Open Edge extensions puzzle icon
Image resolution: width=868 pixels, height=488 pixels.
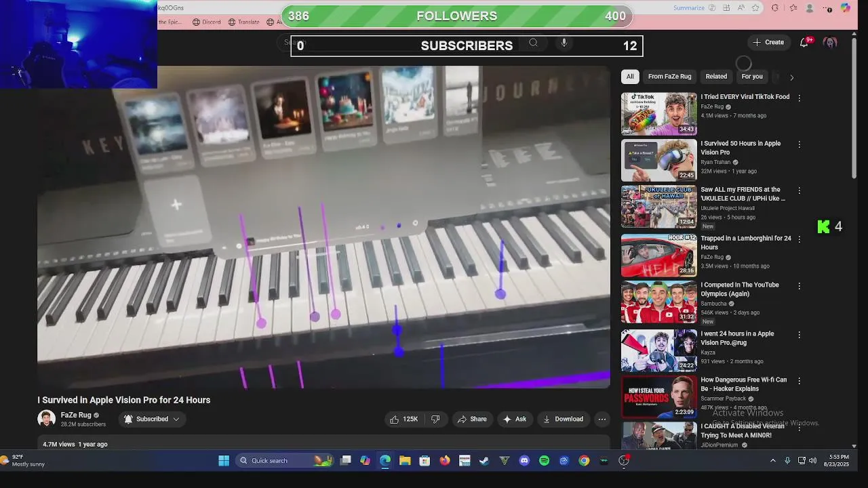point(775,8)
